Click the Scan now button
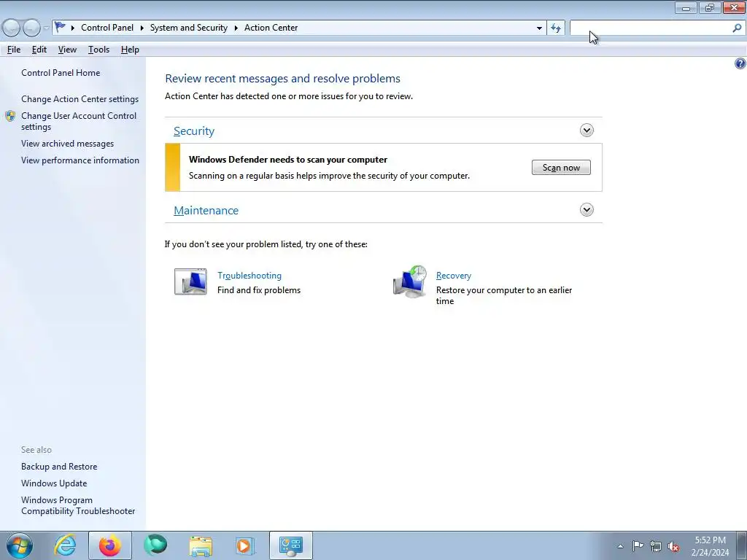747x560 pixels. click(561, 167)
